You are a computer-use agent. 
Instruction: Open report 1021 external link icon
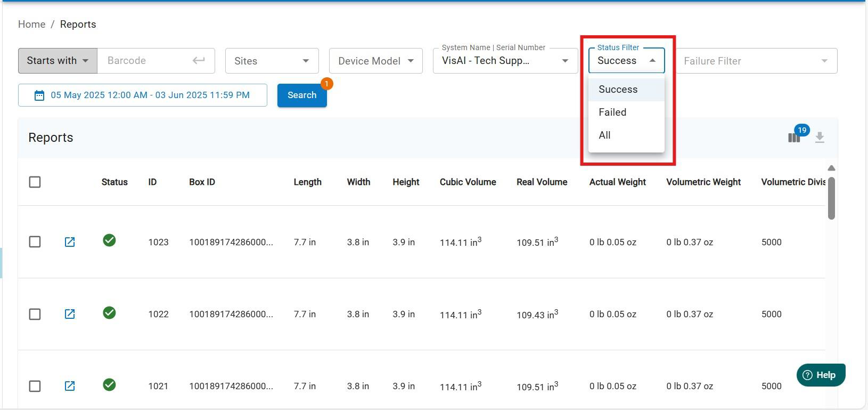(x=70, y=386)
